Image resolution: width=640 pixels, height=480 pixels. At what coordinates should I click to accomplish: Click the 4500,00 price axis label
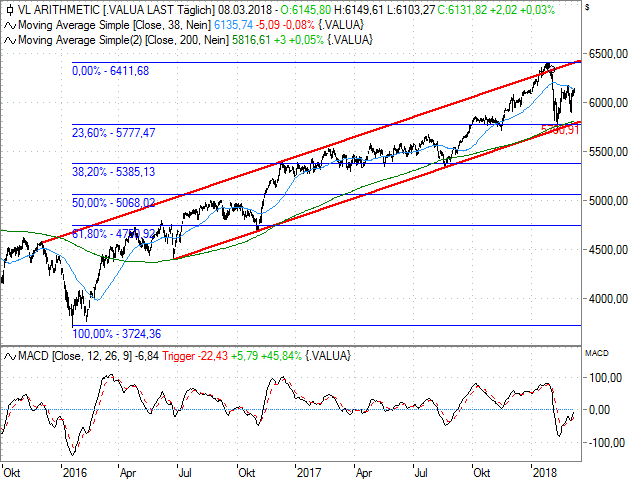point(608,250)
